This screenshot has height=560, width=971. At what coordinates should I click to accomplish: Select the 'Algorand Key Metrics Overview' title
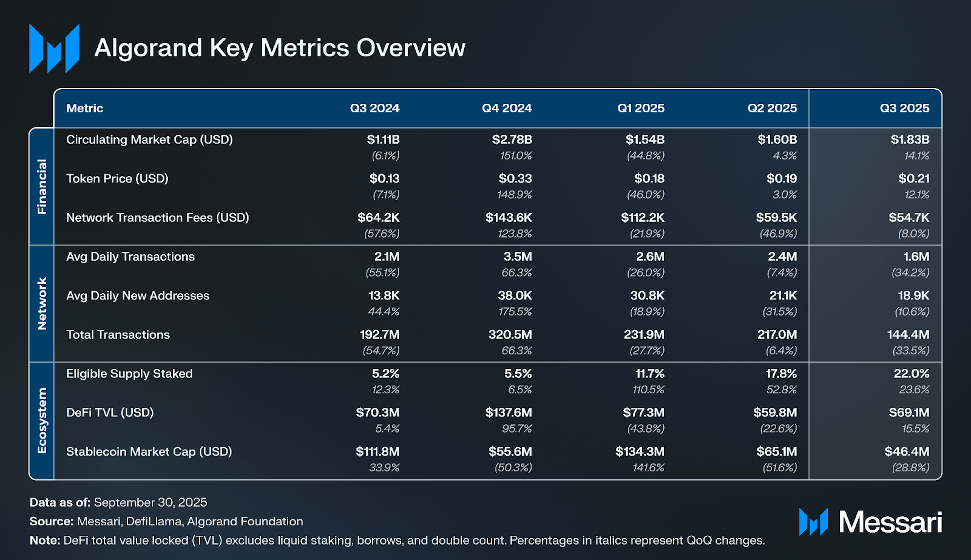click(x=280, y=48)
